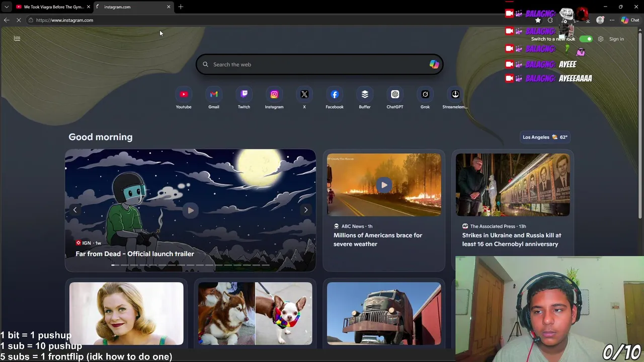Open Los Angeles weather widget

[x=545, y=137]
